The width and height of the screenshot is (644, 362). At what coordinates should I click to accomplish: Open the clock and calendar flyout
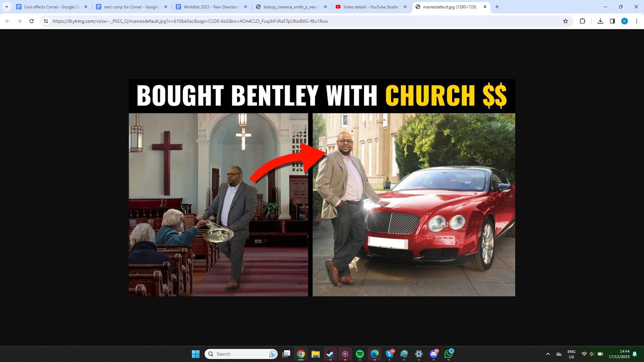tap(619, 354)
